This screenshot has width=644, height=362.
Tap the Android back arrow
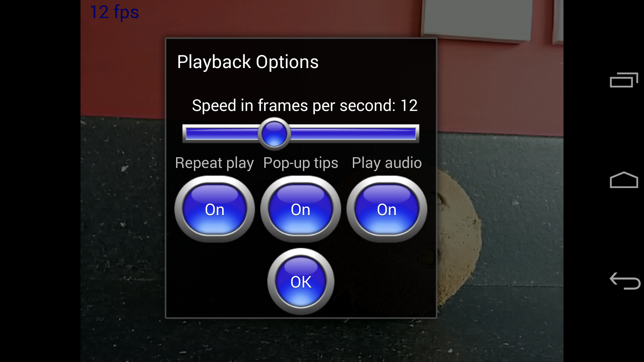click(625, 281)
